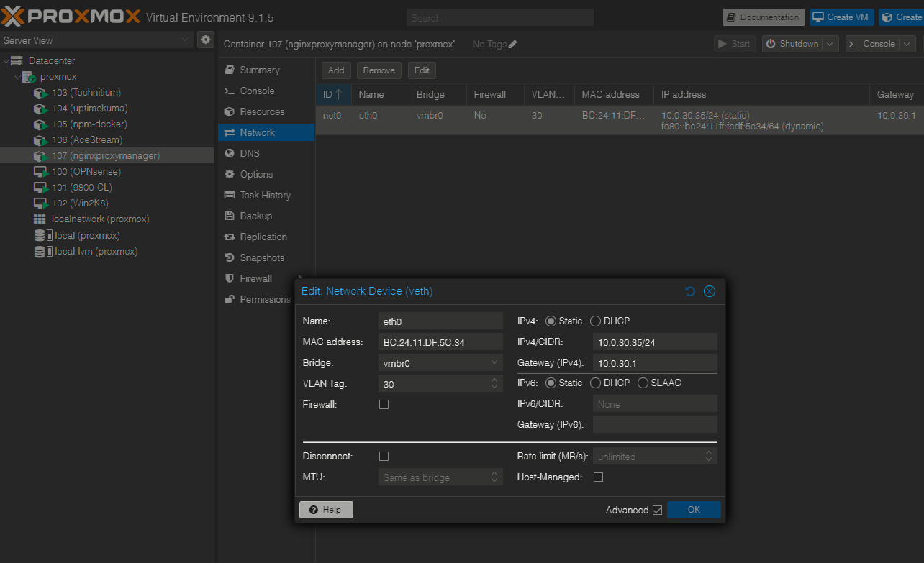Screen dimensions: 924x563
Task: Edit tags with the pencil icon
Action: 512,45
